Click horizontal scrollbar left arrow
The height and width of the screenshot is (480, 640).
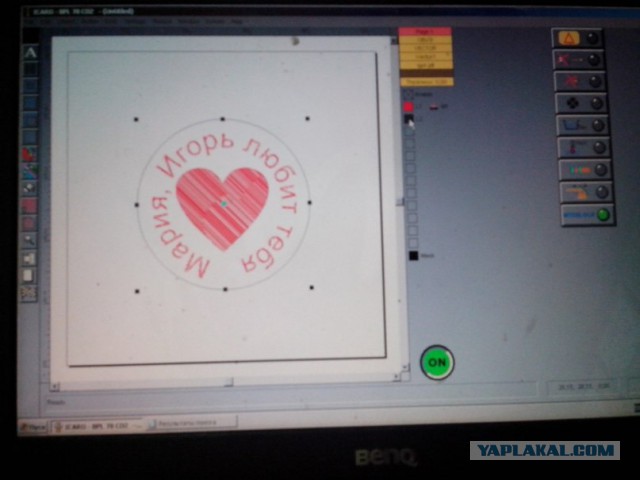[x=55, y=386]
